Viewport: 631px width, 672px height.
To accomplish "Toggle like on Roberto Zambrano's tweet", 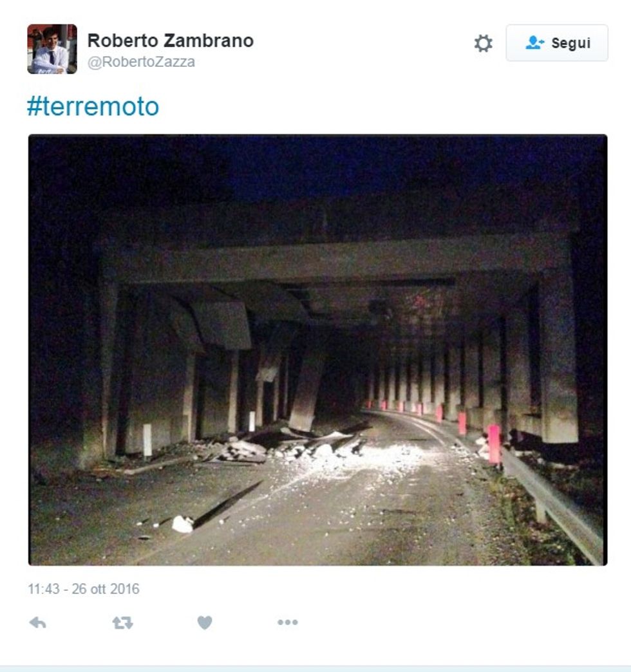I will (205, 622).
